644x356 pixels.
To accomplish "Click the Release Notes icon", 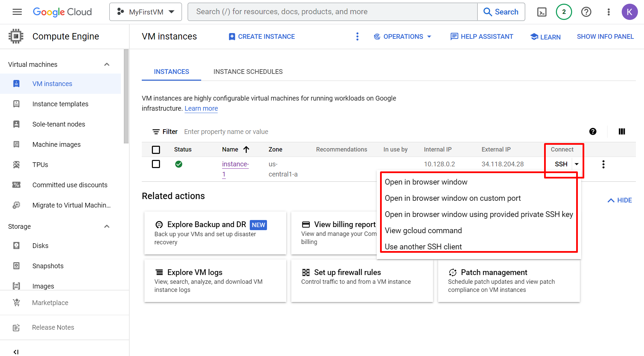I will point(16,327).
